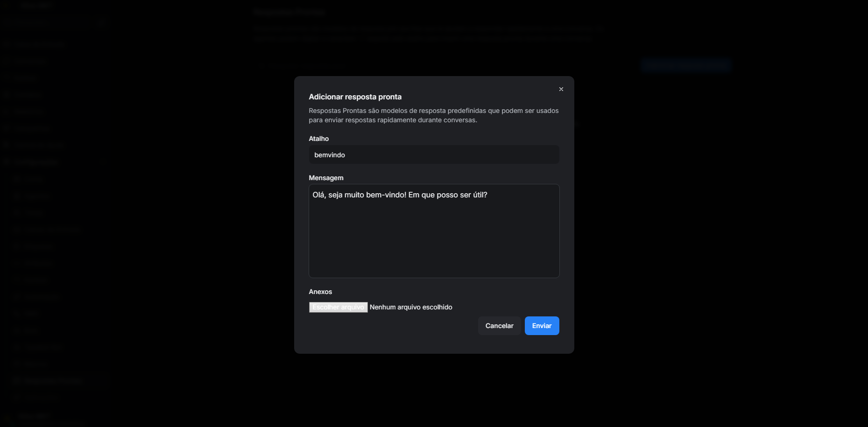The image size is (868, 427).
Task: Click the Cancelar button
Action: (499, 326)
